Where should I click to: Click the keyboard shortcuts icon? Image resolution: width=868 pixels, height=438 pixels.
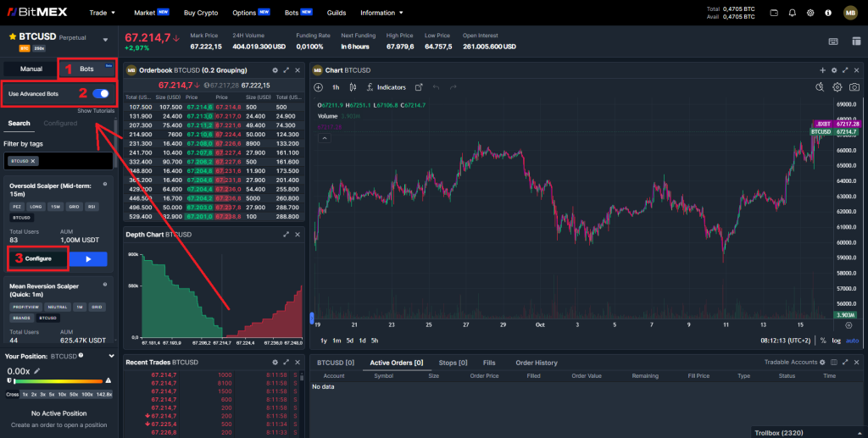pos(833,41)
